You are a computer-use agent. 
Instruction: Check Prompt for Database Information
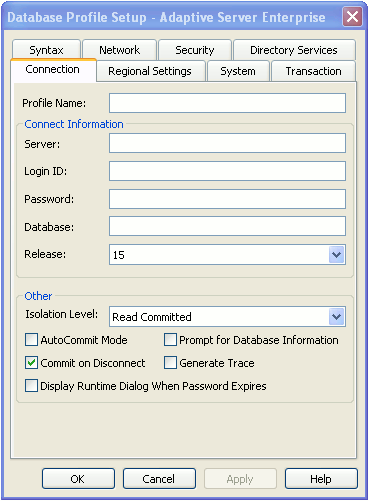click(x=170, y=340)
